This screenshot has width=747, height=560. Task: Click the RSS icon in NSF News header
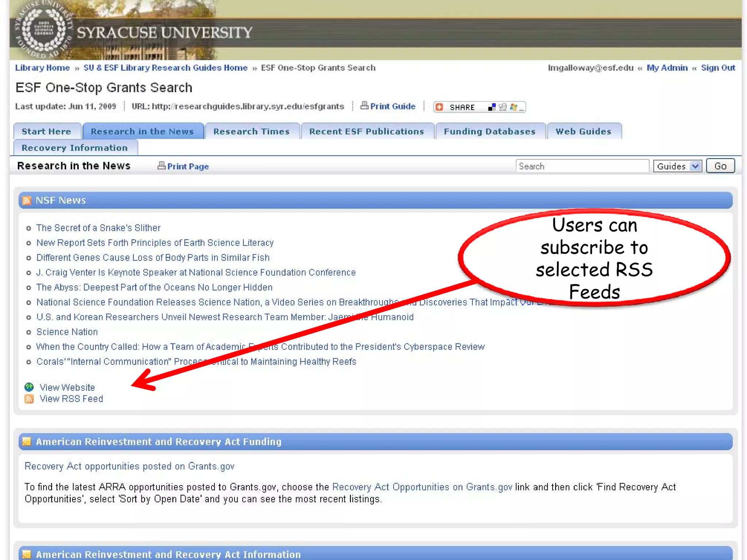click(x=27, y=201)
